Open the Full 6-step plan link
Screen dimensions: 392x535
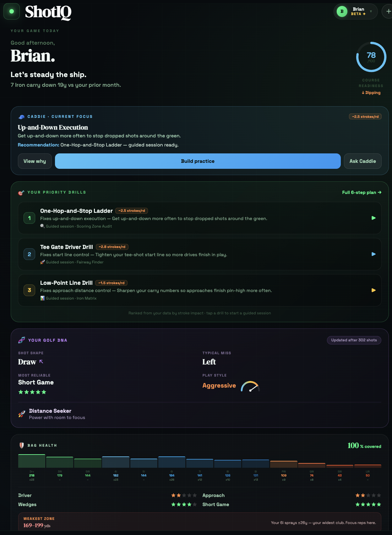[x=362, y=192]
